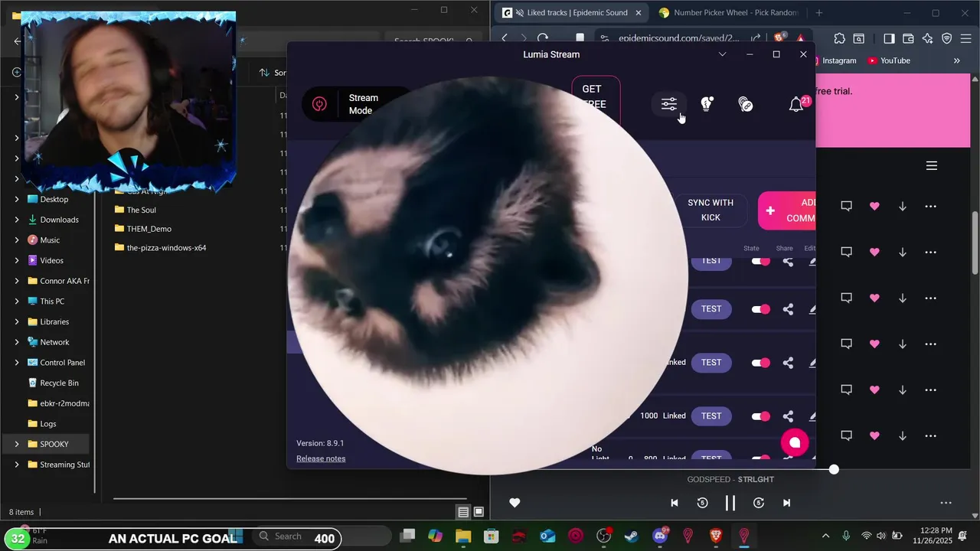Switch Explorer to details view
Viewport: 980px width, 551px height.
coord(463,512)
